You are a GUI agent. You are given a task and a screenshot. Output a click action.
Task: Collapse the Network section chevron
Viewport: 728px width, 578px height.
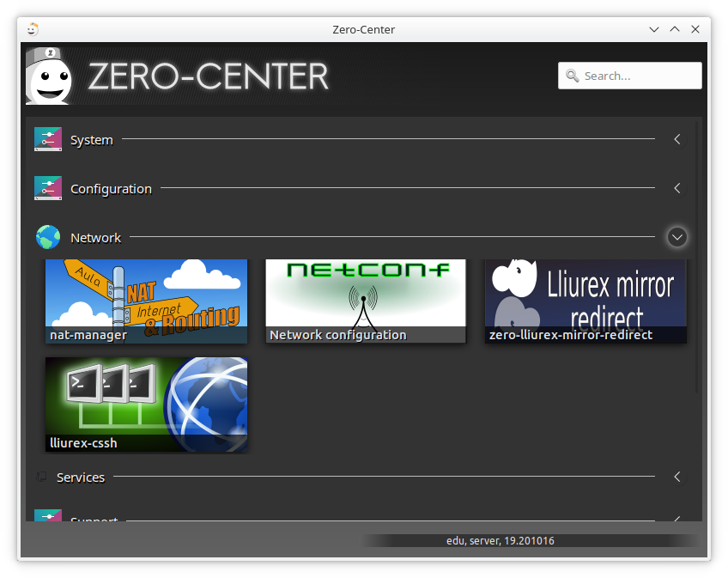tap(677, 237)
